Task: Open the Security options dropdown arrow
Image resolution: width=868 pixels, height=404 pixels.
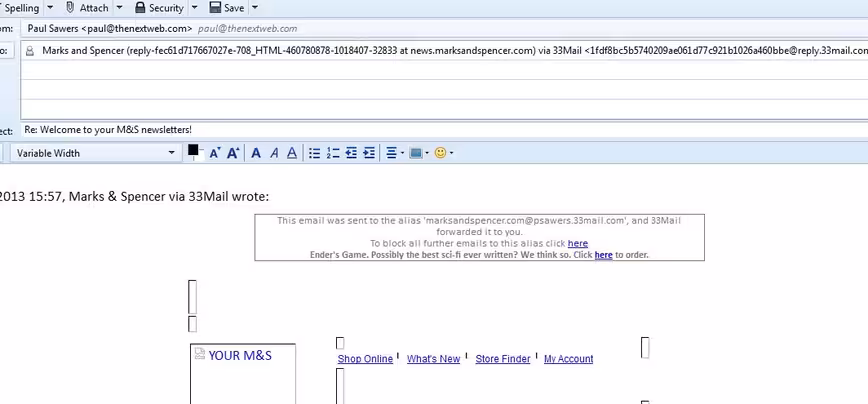Action: click(x=194, y=8)
